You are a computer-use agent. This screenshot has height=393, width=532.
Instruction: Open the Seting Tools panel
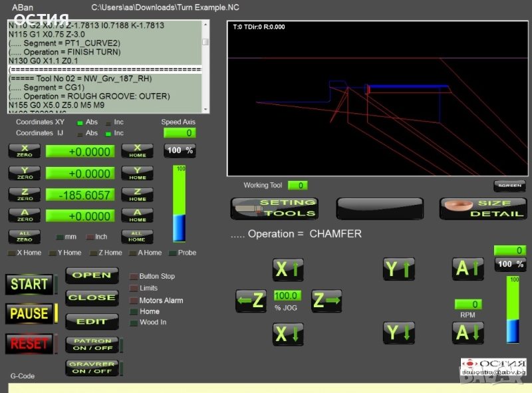(x=275, y=208)
